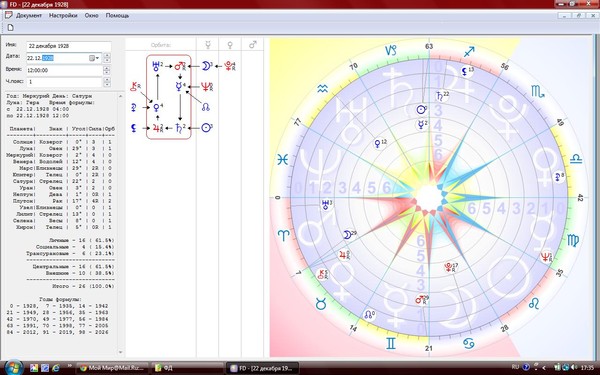Decrease the time with its stepper arrow

pyautogui.click(x=107, y=73)
